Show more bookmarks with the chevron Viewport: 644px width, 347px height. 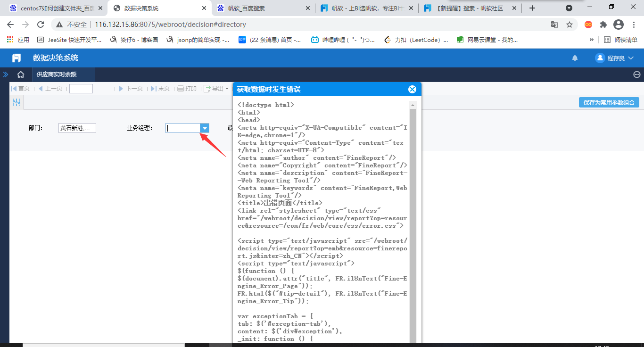[592, 40]
